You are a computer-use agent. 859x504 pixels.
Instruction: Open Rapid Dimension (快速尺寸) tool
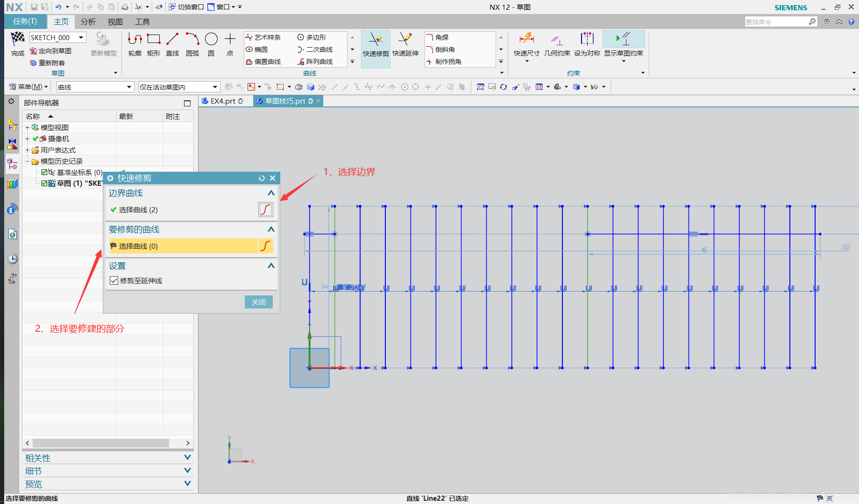[x=527, y=45]
